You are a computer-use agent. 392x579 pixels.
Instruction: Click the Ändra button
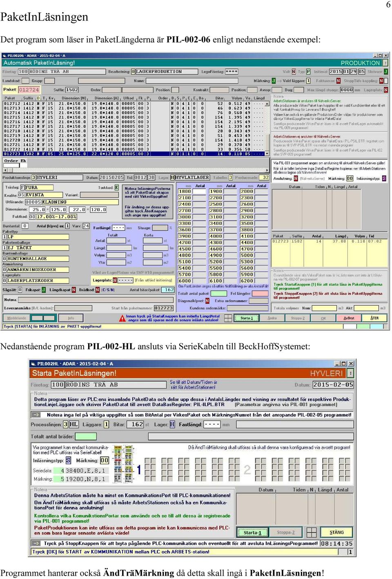pos(272,318)
